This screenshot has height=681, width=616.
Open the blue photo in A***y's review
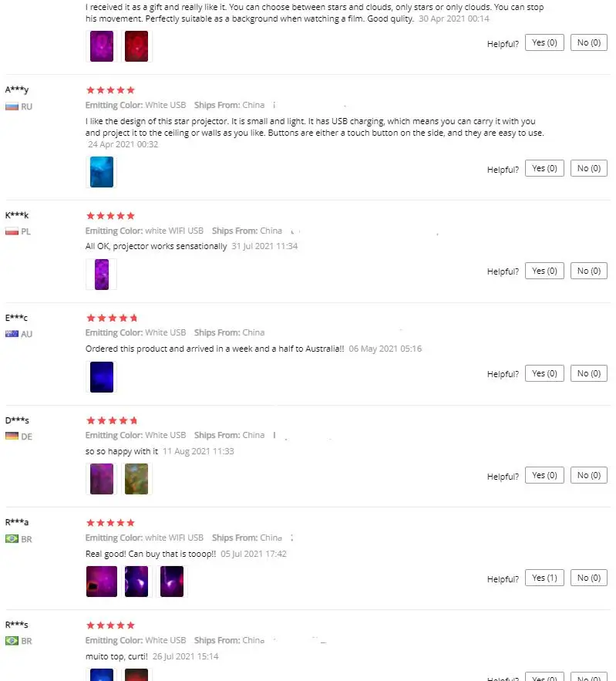click(102, 172)
